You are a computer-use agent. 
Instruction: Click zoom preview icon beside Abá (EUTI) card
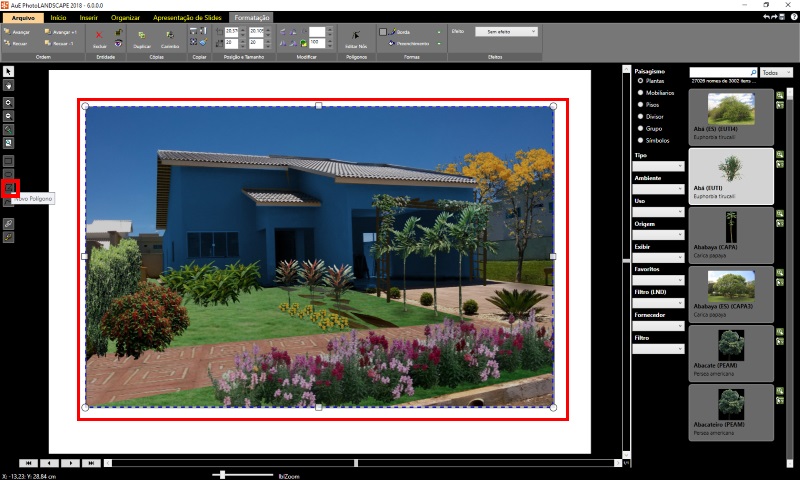pyautogui.click(x=780, y=155)
